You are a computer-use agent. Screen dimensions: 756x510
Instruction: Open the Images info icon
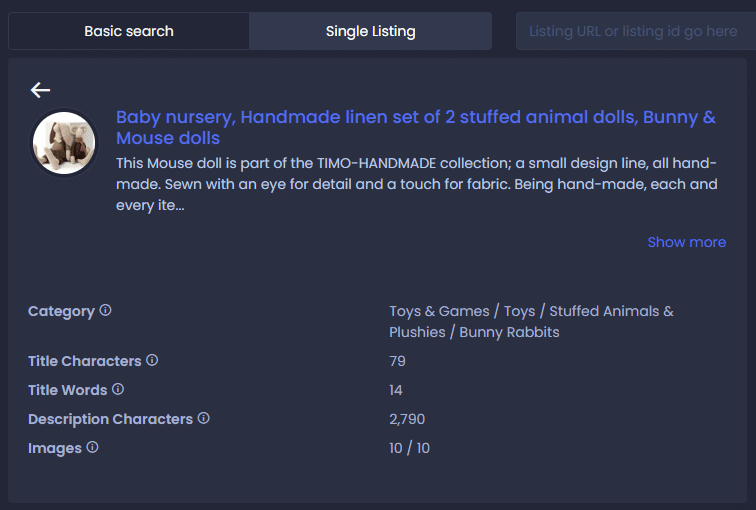coord(92,447)
